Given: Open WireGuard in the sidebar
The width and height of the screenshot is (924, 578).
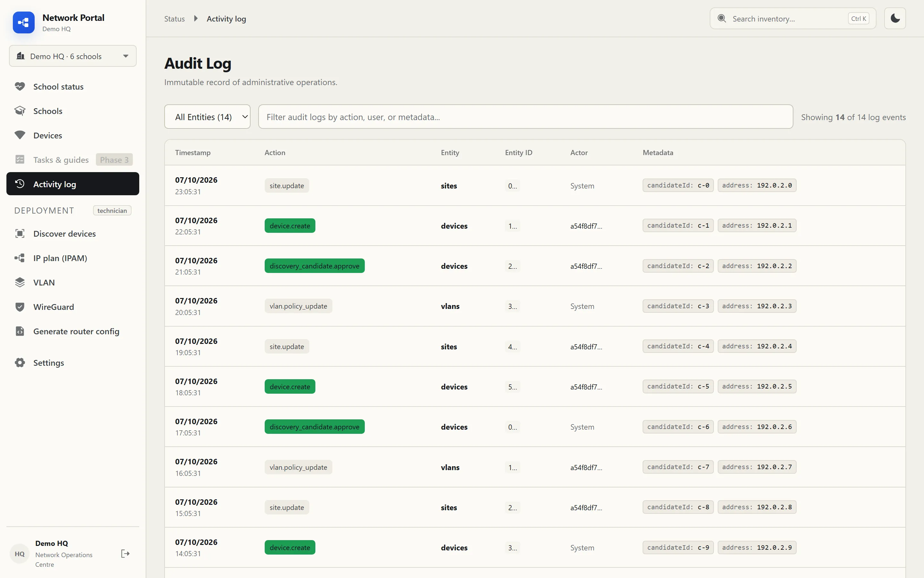Looking at the screenshot, I should 73,307.
